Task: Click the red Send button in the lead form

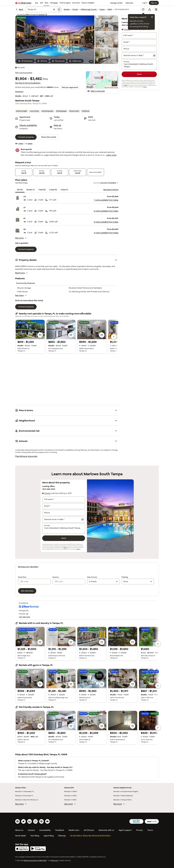Action: coord(139,74)
